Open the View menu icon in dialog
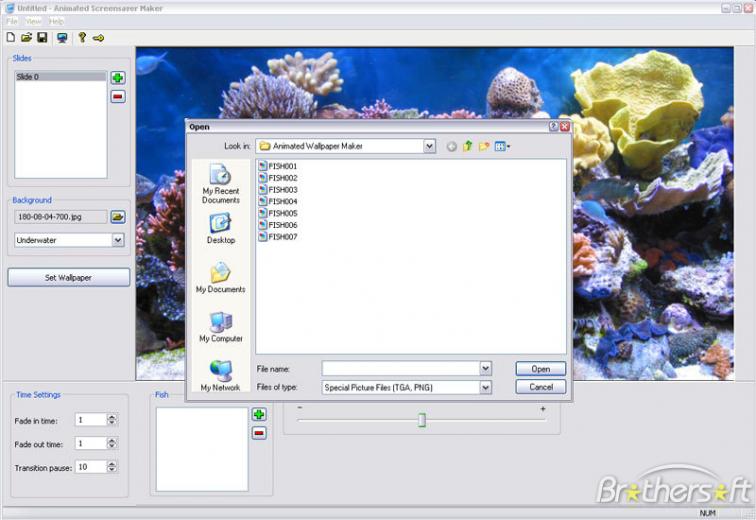Viewport: 756px width, 520px height. pos(502,146)
